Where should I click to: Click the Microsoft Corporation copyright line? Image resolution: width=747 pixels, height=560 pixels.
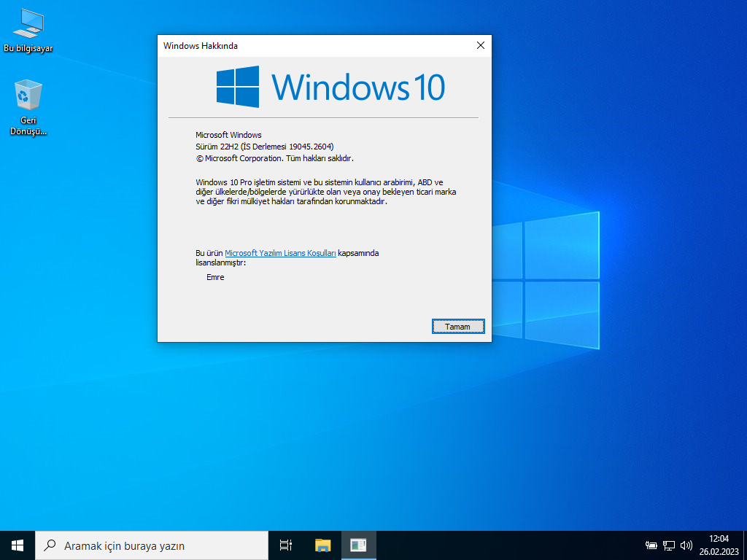coord(275,158)
